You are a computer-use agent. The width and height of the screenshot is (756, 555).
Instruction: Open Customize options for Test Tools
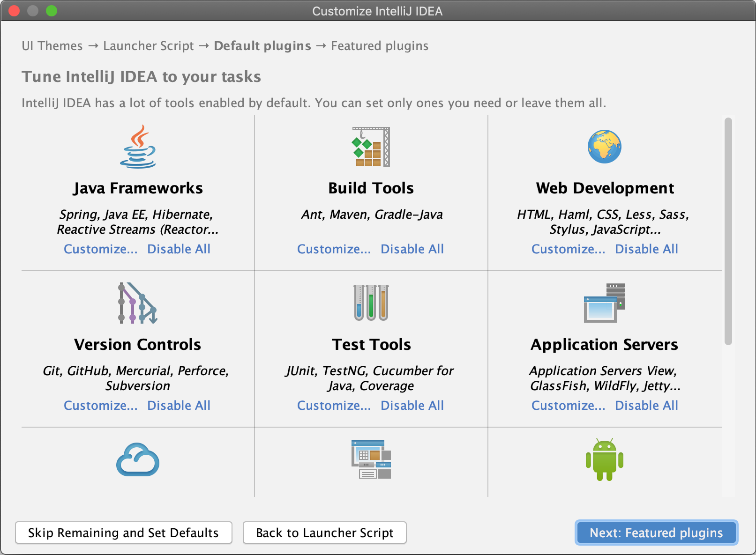pos(334,405)
